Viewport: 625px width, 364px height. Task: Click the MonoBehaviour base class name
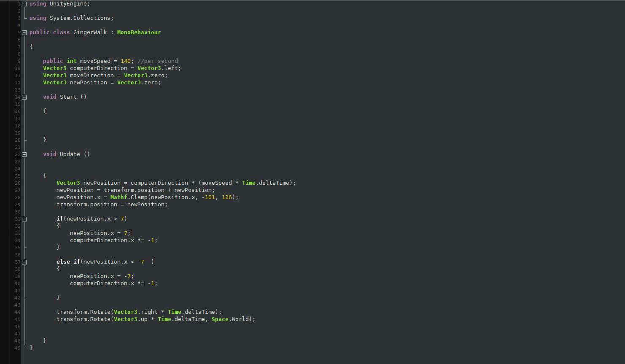click(x=139, y=32)
